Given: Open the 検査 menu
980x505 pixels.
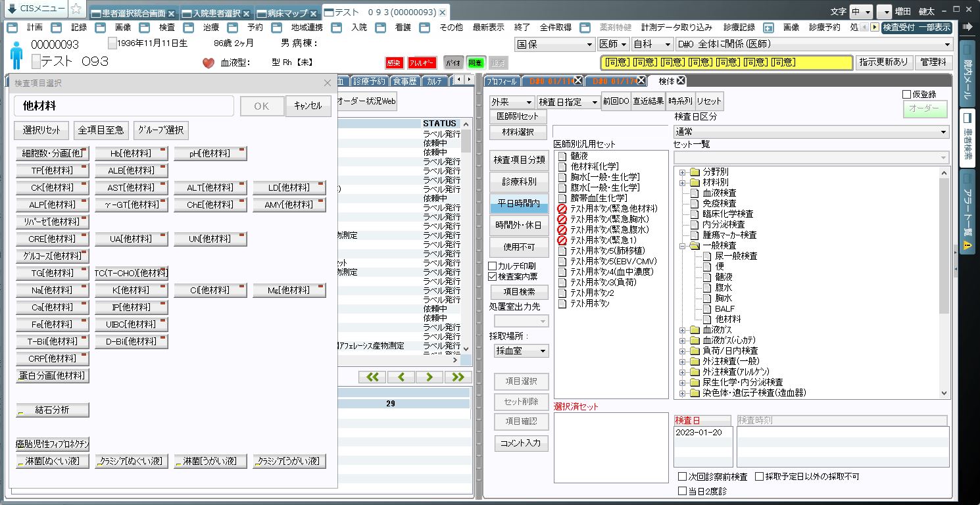Looking at the screenshot, I should 167,28.
